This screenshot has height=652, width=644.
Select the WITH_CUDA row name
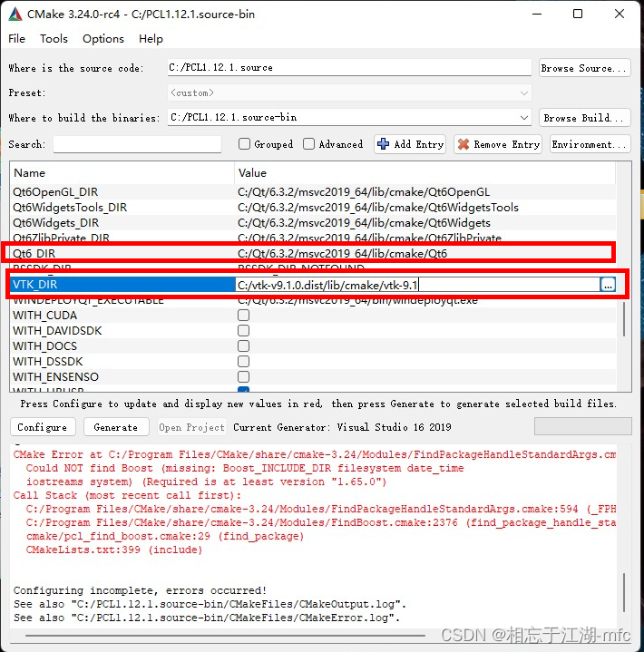coord(45,316)
